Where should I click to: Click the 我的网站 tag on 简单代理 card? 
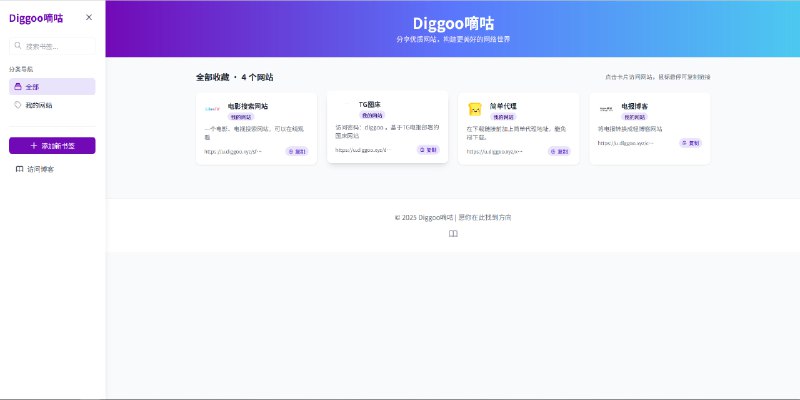[x=503, y=117]
